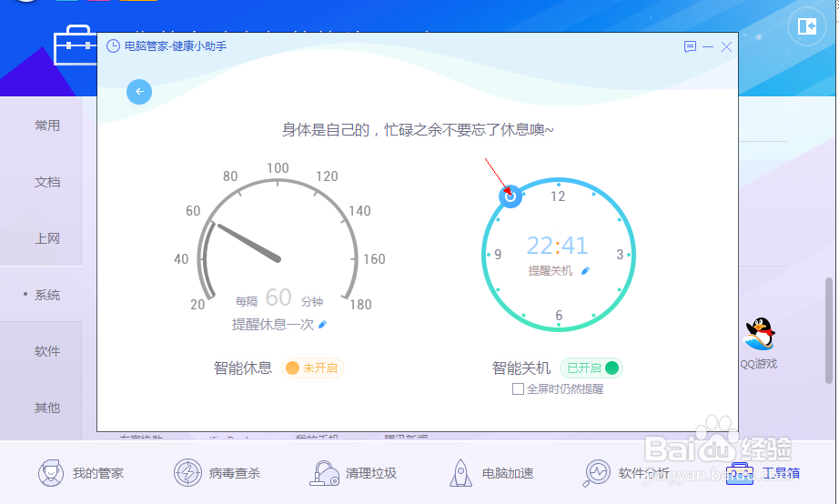Click the clock icon in the dialog title
The width and height of the screenshot is (839, 504).
point(113,46)
